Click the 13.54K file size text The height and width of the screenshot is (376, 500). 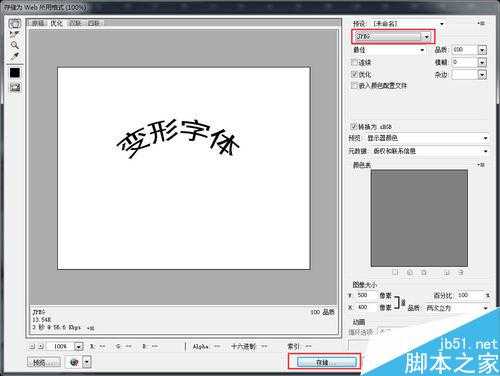pyautogui.click(x=42, y=320)
